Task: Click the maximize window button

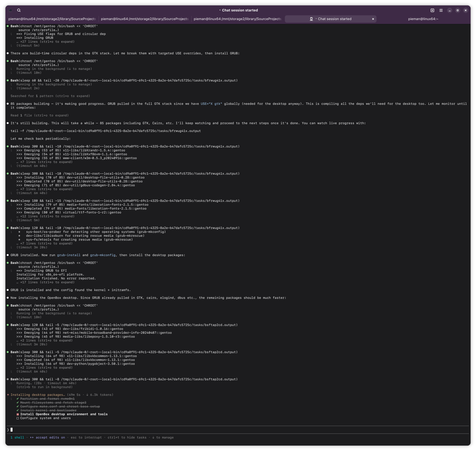Action: coord(457,10)
